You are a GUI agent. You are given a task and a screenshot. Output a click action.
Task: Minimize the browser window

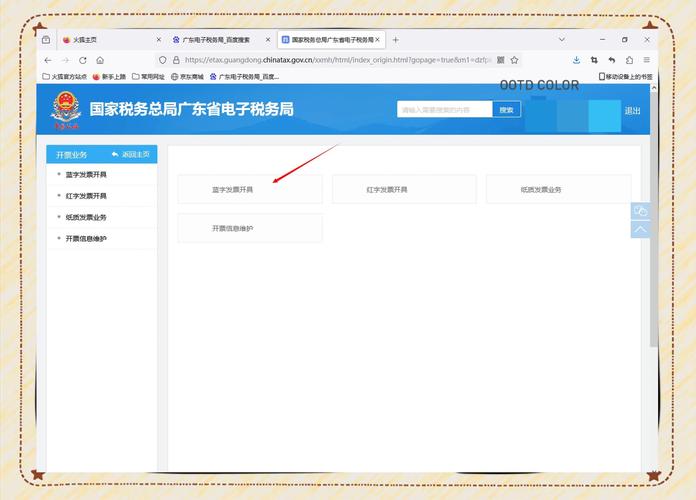pos(602,40)
